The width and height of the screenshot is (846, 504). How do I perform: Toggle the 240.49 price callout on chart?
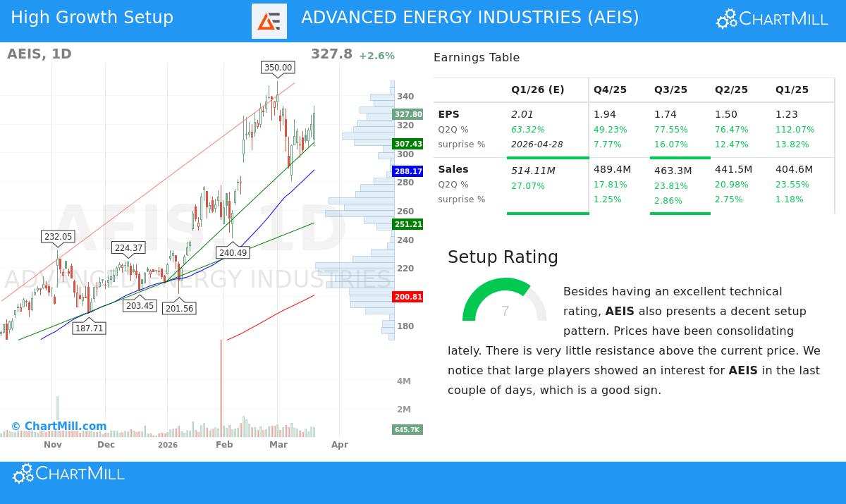pos(233,252)
